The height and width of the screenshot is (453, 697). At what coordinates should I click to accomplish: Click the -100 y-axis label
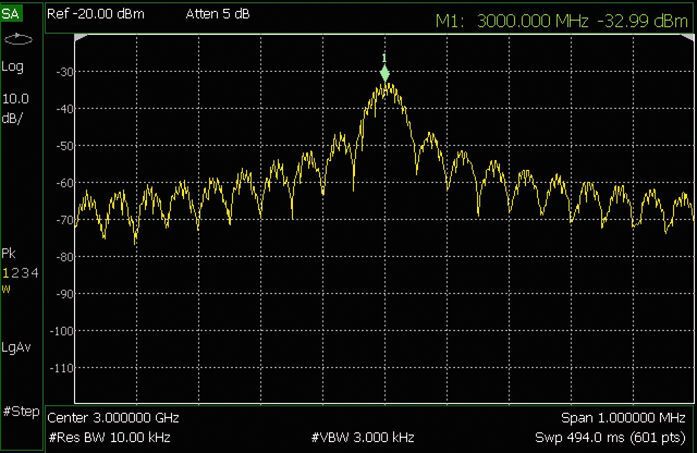pyautogui.click(x=62, y=331)
